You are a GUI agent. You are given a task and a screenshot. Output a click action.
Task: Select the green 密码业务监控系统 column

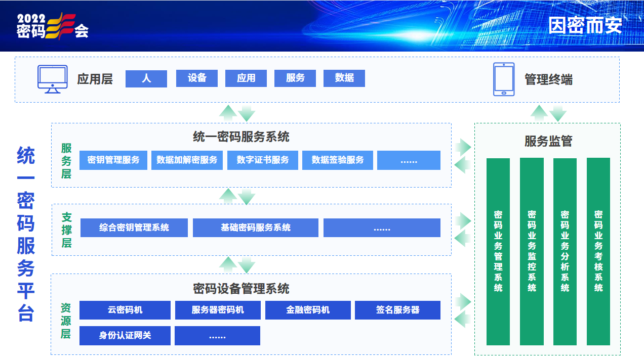(532, 251)
